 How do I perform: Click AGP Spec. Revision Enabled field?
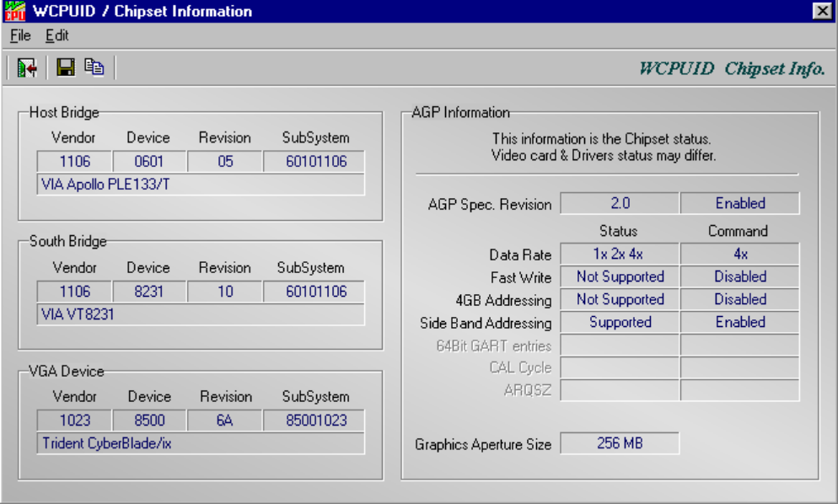point(740,203)
